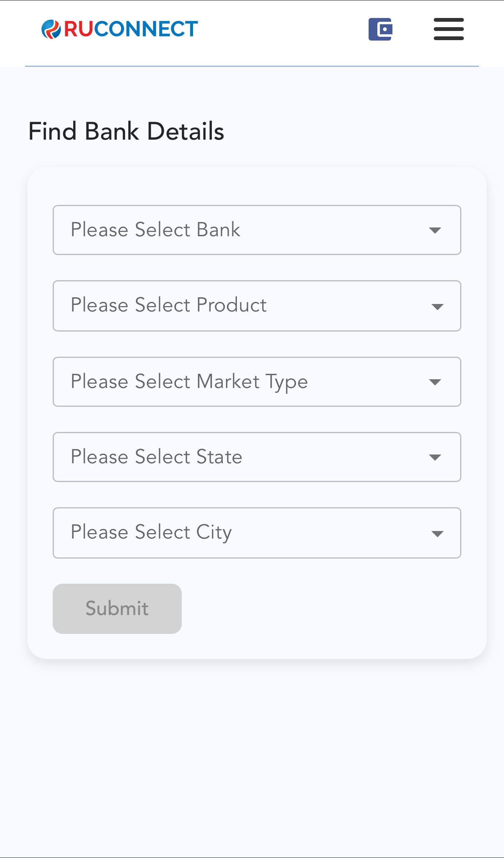Open the wallet icon in header

[380, 29]
